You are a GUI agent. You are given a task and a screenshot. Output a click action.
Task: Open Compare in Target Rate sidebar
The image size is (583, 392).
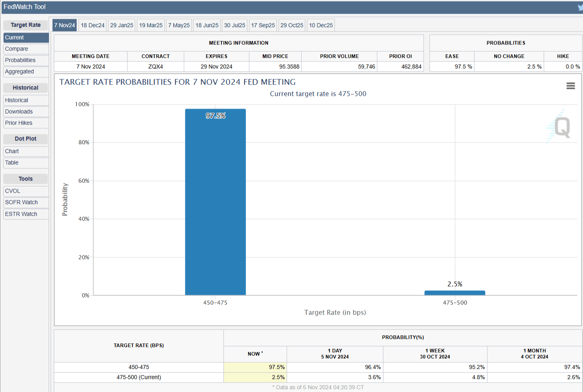coord(17,49)
